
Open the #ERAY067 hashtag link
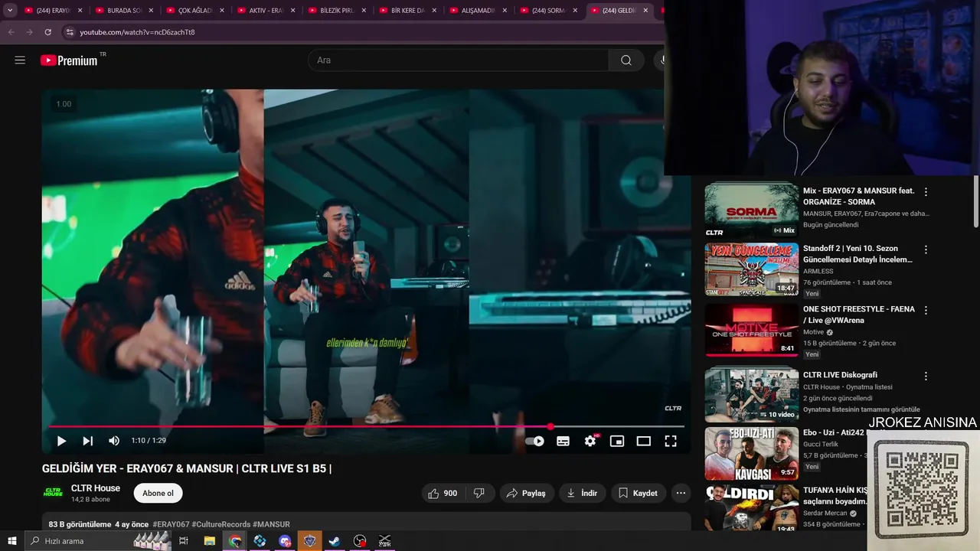coord(171,524)
